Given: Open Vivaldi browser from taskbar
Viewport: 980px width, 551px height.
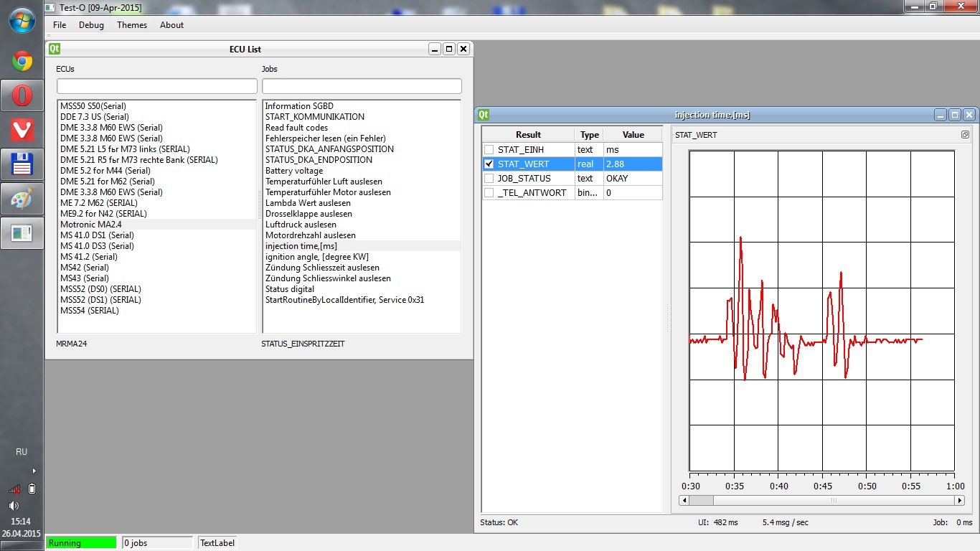Looking at the screenshot, I should [x=22, y=130].
